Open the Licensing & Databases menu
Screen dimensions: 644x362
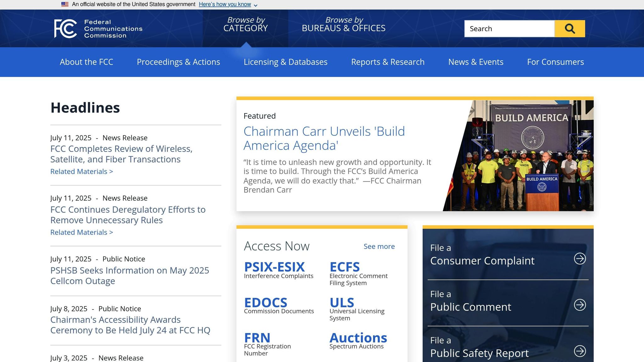286,62
